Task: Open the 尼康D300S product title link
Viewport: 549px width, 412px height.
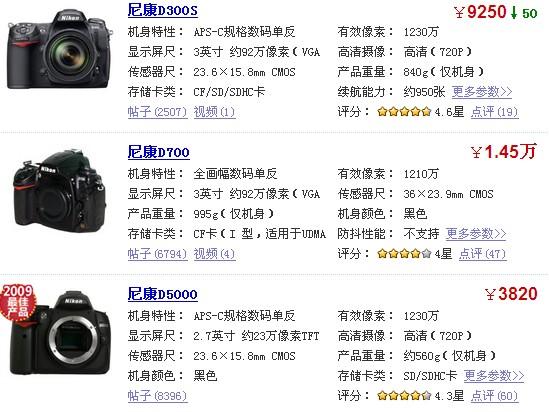Action: (x=162, y=10)
